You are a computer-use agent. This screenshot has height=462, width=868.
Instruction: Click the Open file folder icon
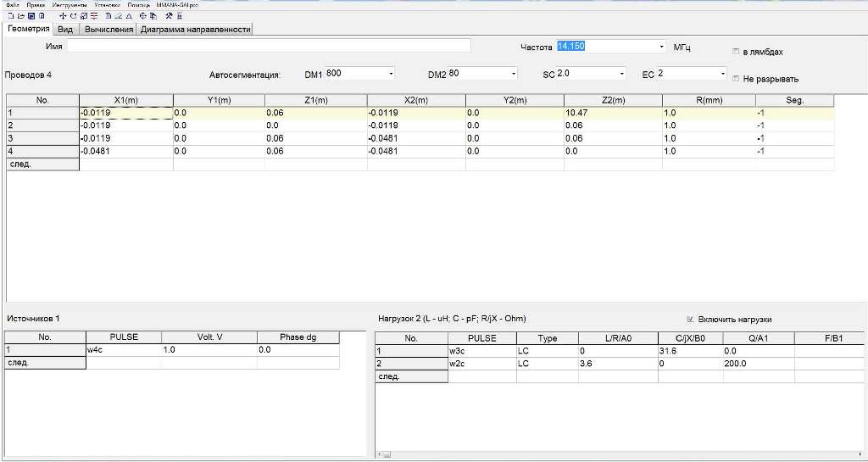[19, 15]
